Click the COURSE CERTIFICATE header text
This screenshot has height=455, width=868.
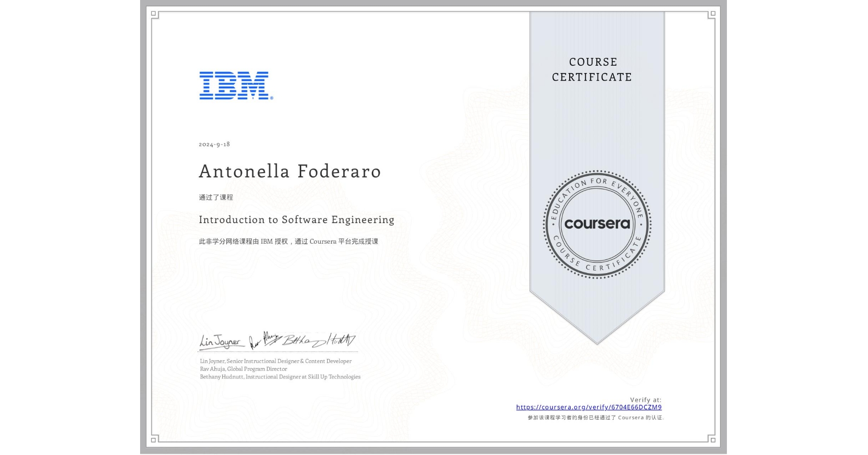593,70
